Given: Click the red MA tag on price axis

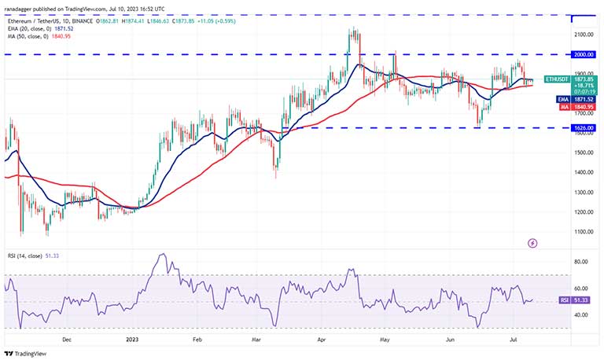Looking at the screenshot, I should 565,107.
